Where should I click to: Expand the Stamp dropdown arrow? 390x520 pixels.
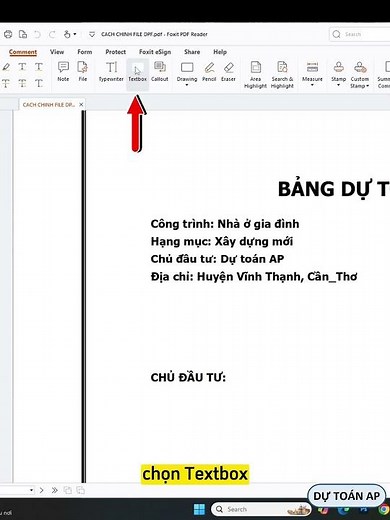pyautogui.click(x=339, y=85)
